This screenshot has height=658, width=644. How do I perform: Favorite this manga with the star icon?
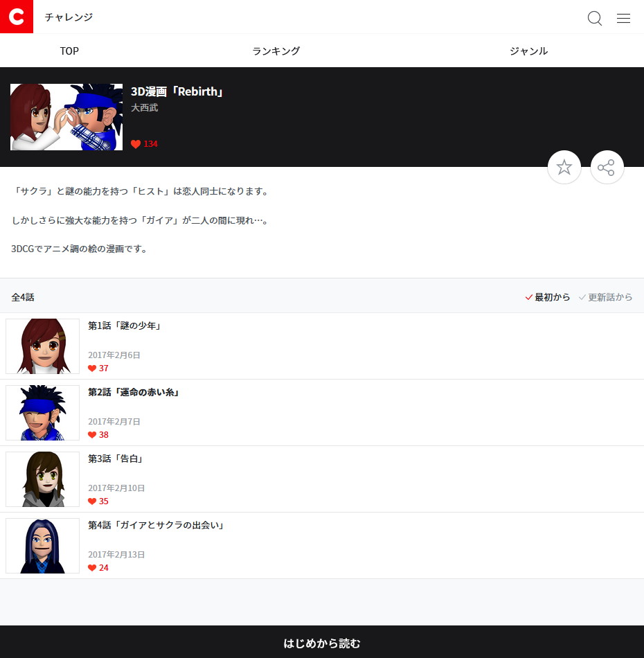click(x=564, y=167)
